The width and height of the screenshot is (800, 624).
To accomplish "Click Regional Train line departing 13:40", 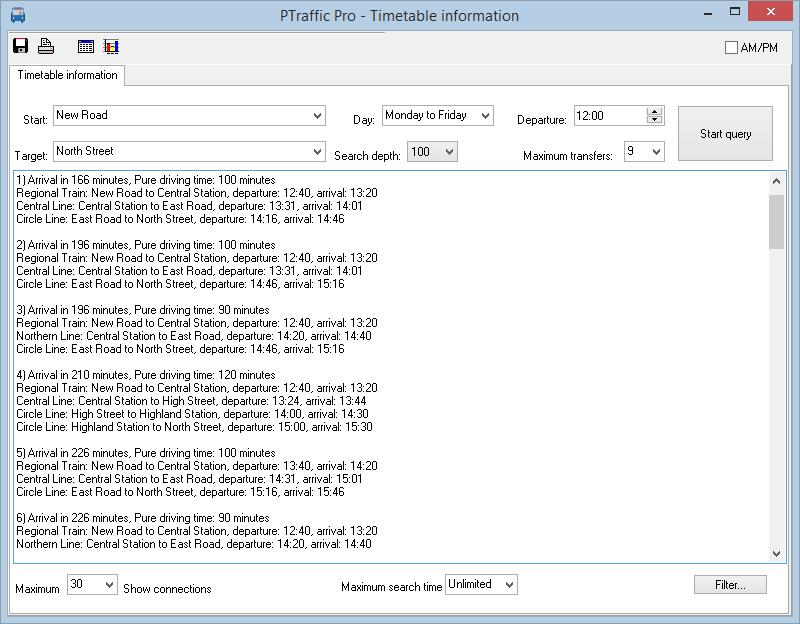I will tap(197, 466).
